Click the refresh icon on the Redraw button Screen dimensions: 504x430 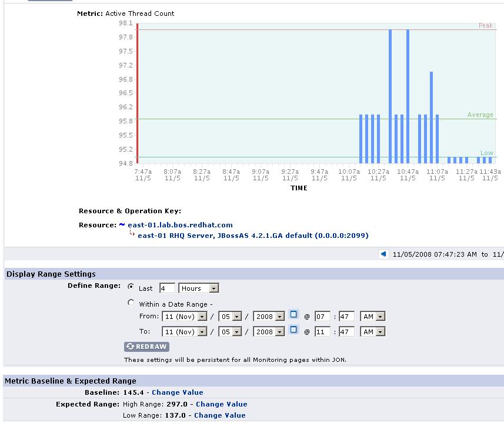[x=130, y=346]
